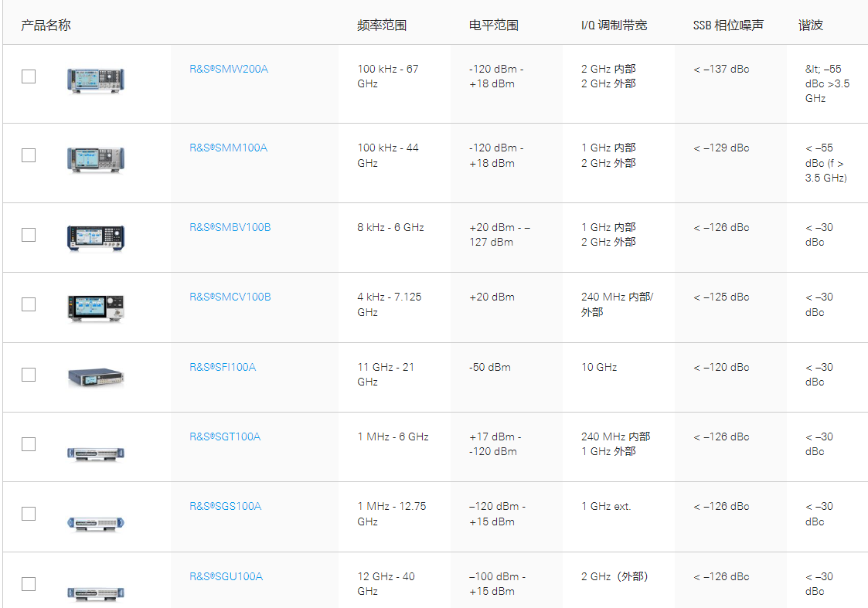Enable the checkbox for R&S SGS100A
868x608 pixels.
[x=29, y=514]
